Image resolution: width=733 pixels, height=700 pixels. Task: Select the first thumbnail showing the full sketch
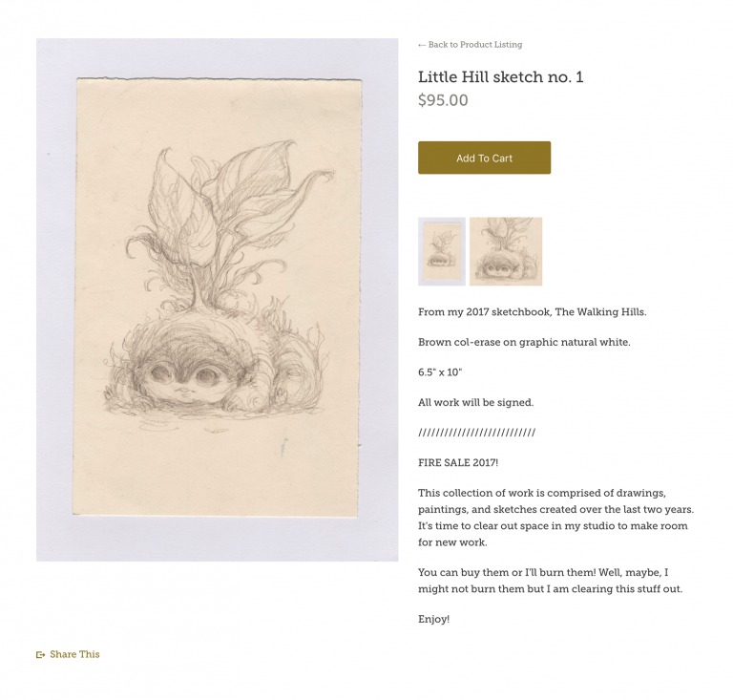coord(442,251)
